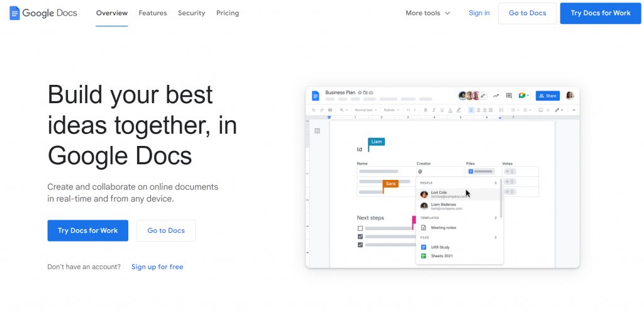Click the activity trend arrow icon

click(x=496, y=96)
